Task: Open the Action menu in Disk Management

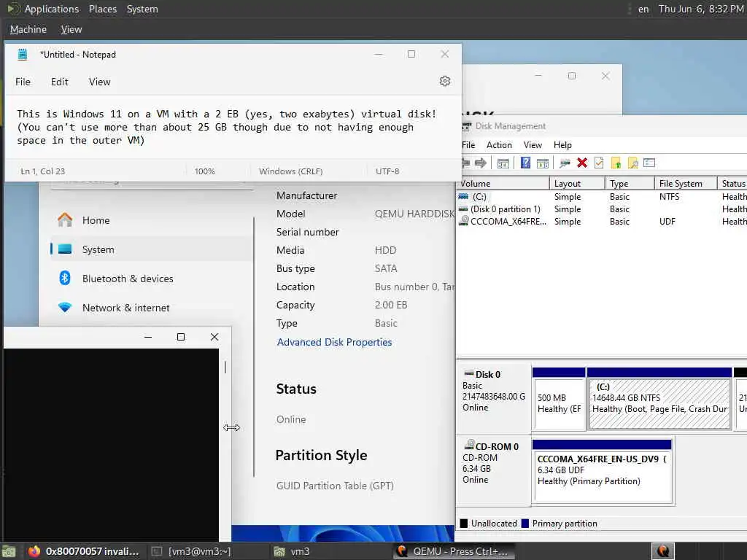Action: click(499, 145)
